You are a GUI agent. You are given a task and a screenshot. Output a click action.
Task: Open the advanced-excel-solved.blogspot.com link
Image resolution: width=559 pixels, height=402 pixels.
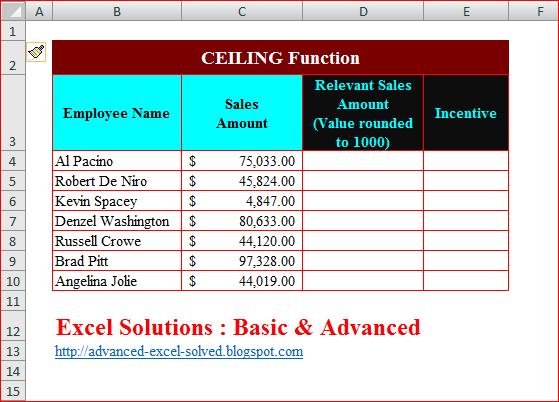[179, 351]
